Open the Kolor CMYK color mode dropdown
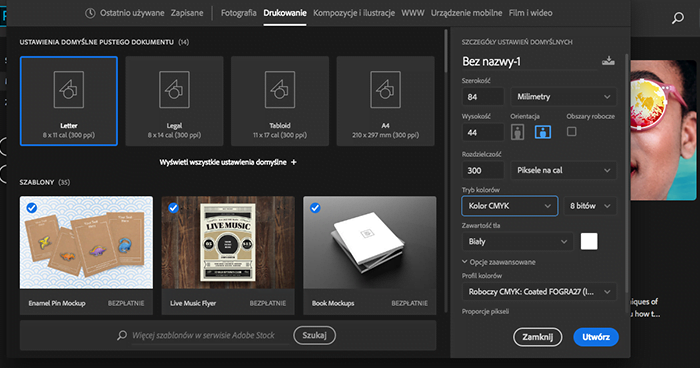 coord(509,206)
